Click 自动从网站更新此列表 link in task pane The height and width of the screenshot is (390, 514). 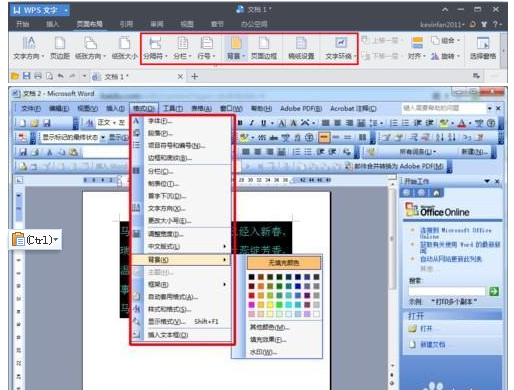point(451,259)
